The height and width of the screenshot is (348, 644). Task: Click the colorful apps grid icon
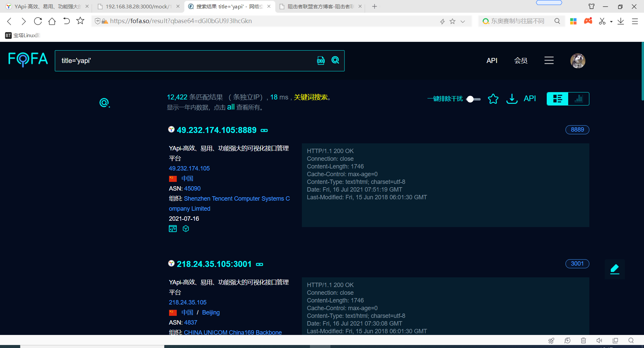coord(573,21)
